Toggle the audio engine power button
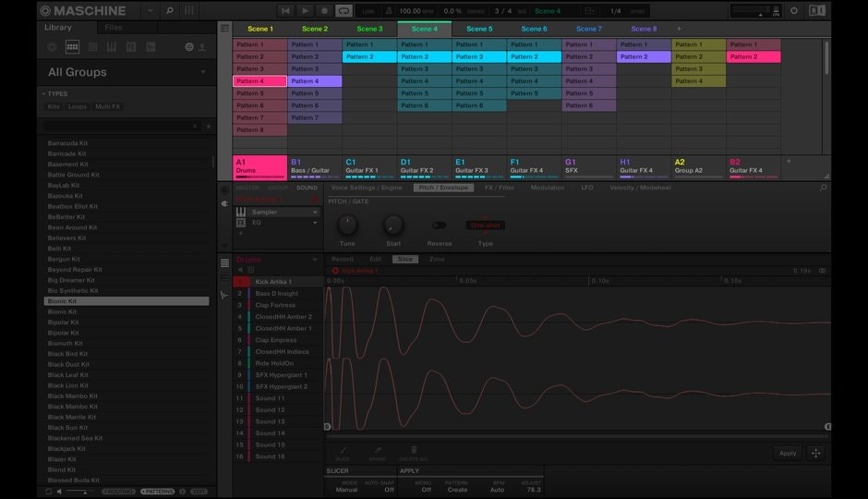The width and height of the screenshot is (868, 499). click(794, 10)
